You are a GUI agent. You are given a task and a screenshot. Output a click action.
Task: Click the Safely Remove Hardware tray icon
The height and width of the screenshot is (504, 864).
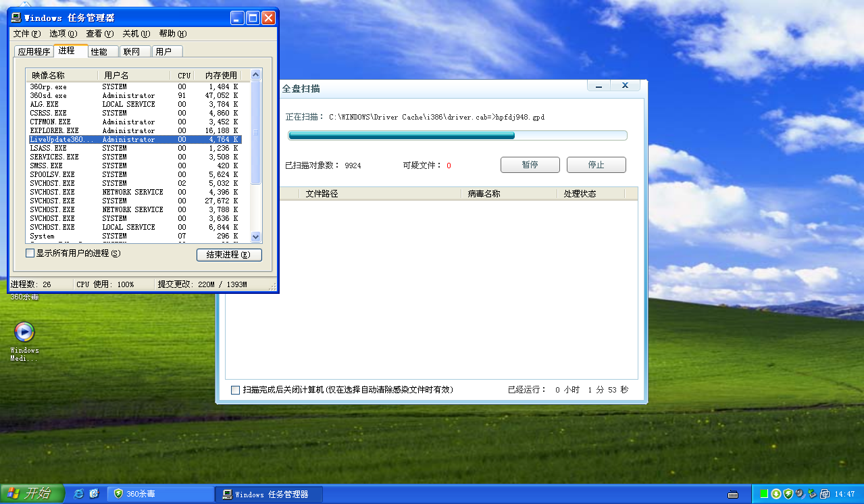812,494
